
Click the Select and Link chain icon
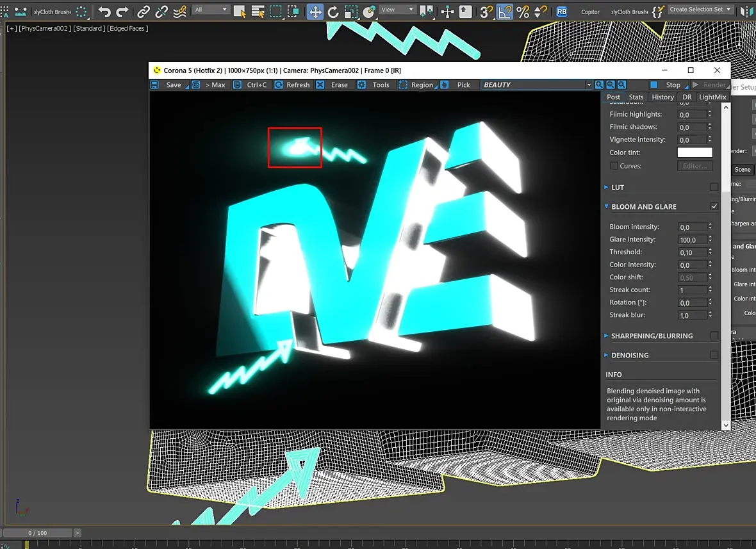coord(144,12)
